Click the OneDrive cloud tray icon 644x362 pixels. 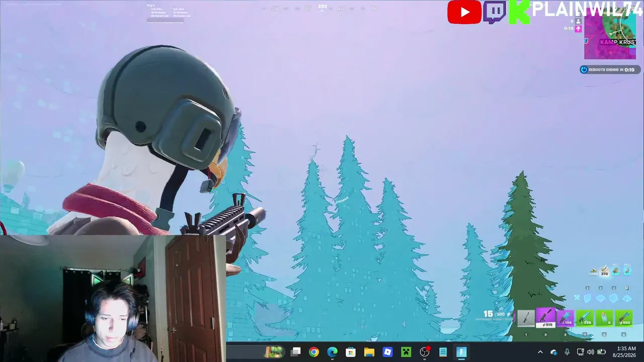pos(554,352)
